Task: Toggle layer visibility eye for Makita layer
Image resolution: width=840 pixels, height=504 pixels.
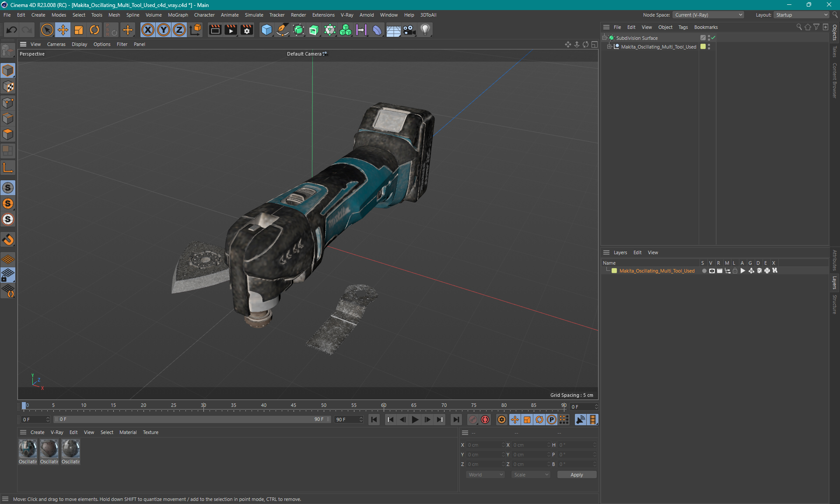Action: [712, 271]
